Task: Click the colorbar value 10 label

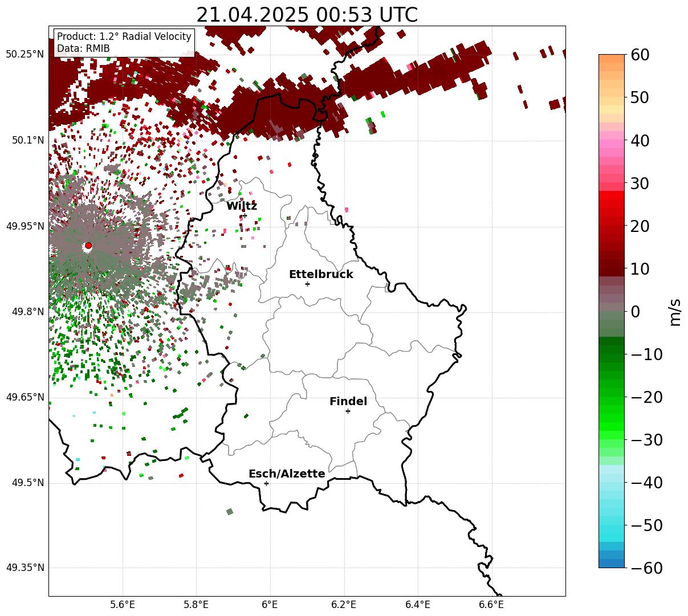Action: point(641,269)
